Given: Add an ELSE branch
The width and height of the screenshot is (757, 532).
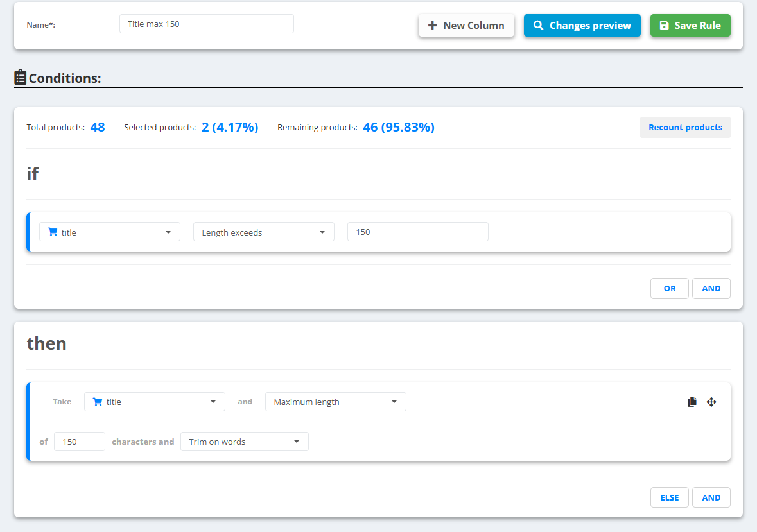Looking at the screenshot, I should [x=670, y=497].
